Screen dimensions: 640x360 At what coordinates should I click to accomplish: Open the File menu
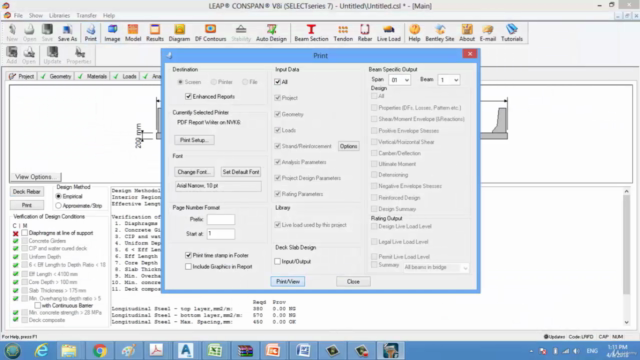tap(18, 16)
